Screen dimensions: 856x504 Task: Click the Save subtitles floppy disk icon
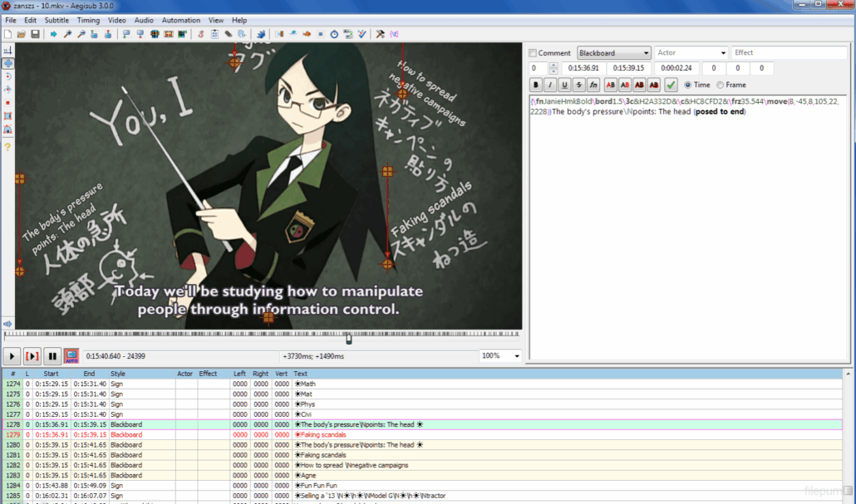pyautogui.click(x=35, y=34)
